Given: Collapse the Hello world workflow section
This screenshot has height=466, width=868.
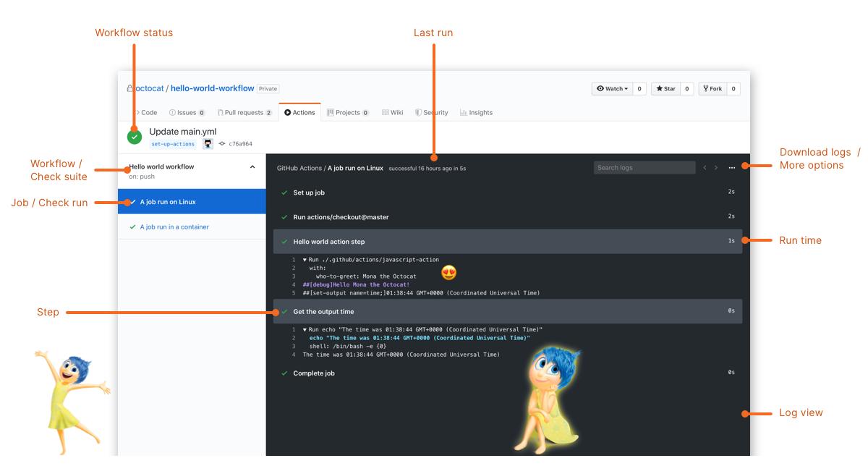Looking at the screenshot, I should pos(252,167).
